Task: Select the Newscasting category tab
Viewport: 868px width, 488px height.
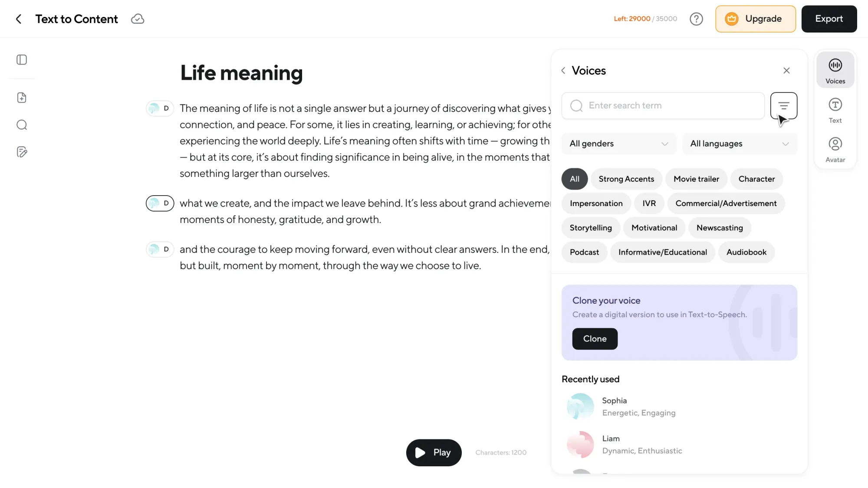Action: click(720, 228)
